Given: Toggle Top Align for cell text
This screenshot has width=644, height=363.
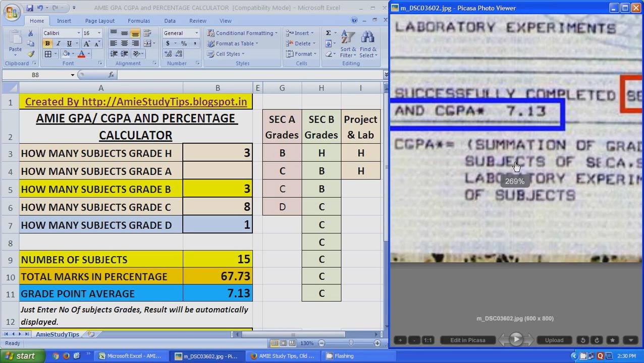Looking at the screenshot, I should point(114,33).
